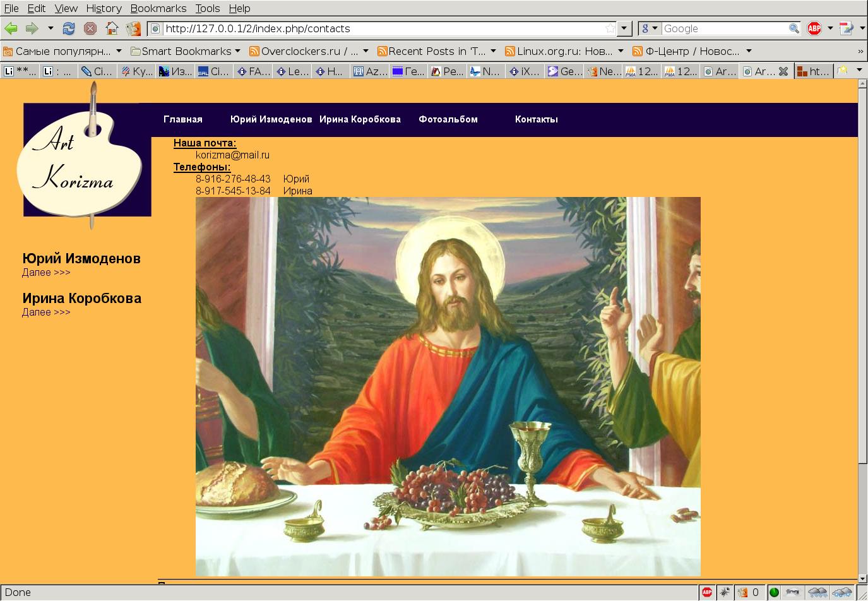Click the bug icon in status bar
868x601 pixels.
[725, 592]
